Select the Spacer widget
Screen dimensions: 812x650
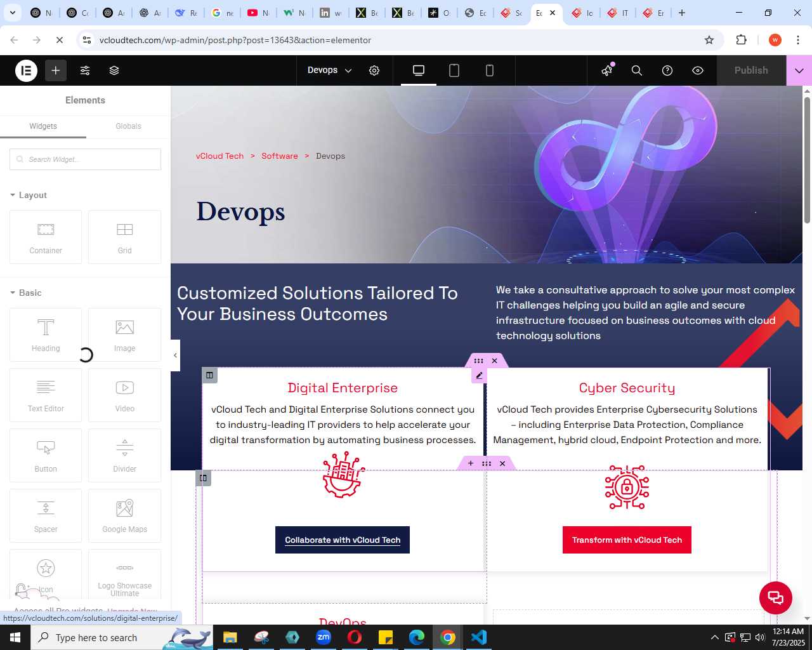pyautogui.click(x=46, y=515)
